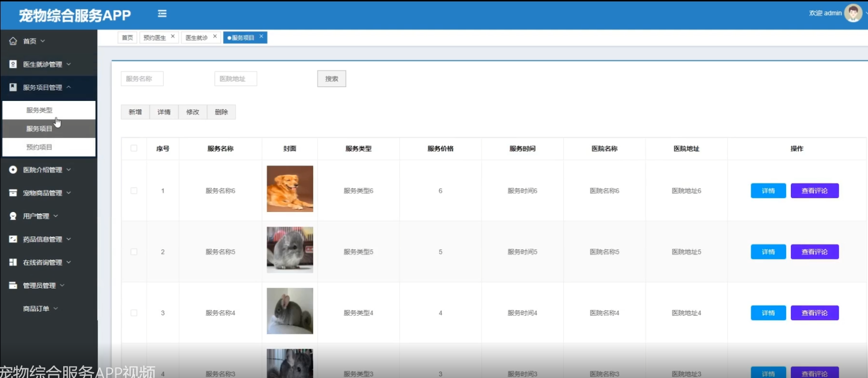Viewport: 868px width, 378px height.
Task: Click the cover thumbnail in row 服务名称4
Action: click(x=290, y=311)
